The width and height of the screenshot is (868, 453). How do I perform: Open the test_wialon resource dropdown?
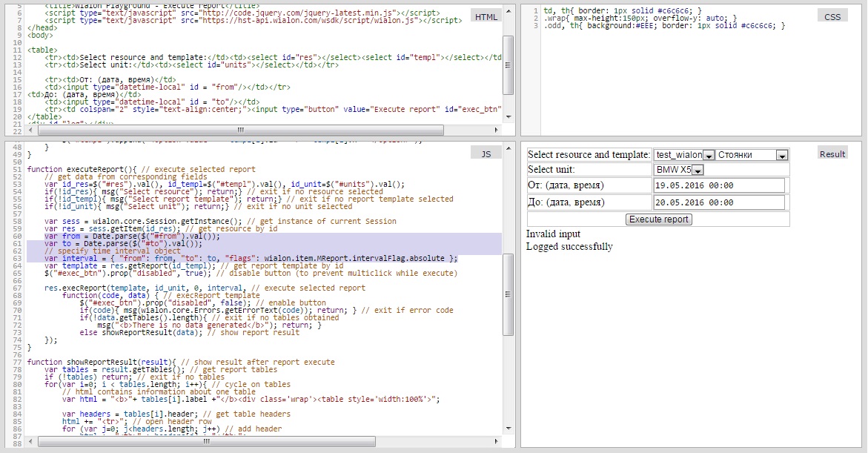click(708, 155)
